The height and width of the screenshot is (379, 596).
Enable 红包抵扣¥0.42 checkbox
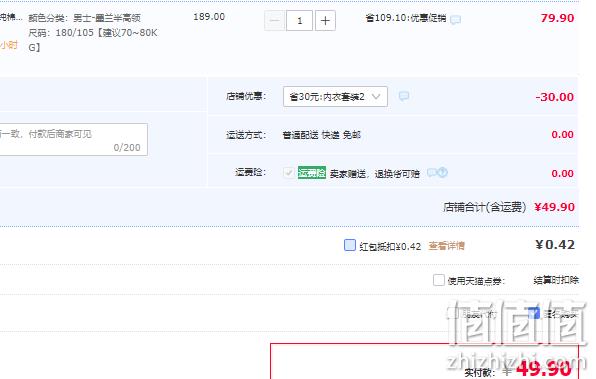pyautogui.click(x=350, y=245)
